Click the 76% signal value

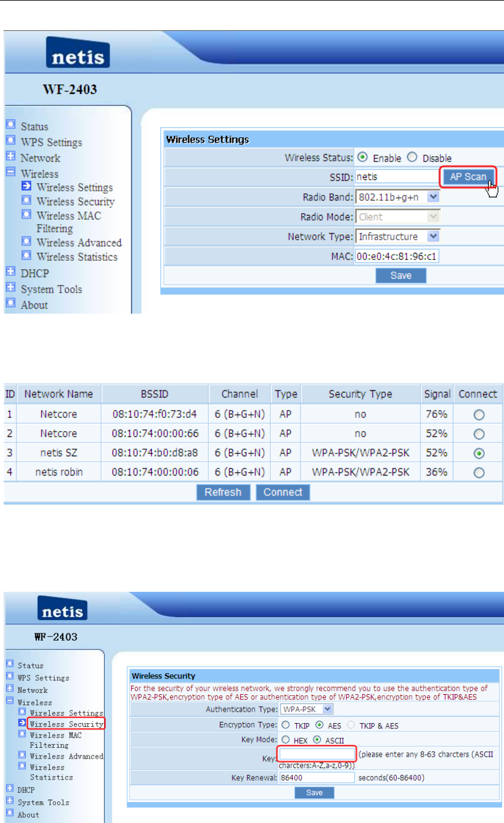[x=437, y=415]
